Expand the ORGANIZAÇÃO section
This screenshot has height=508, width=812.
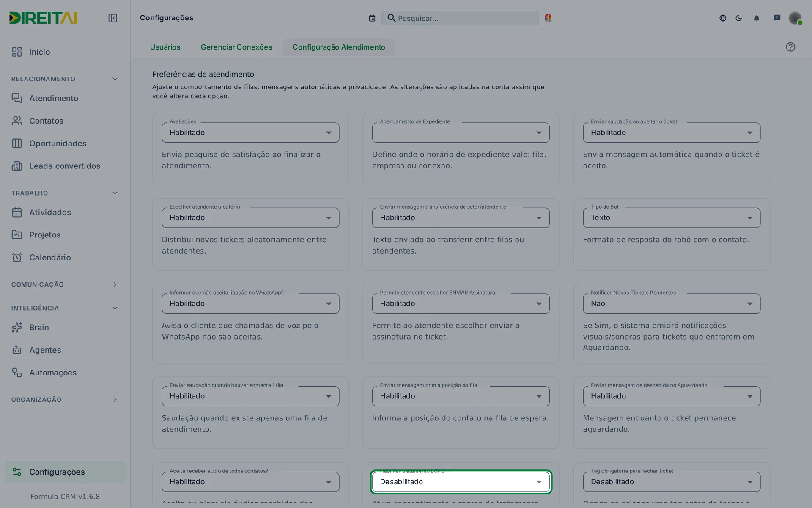click(x=65, y=400)
